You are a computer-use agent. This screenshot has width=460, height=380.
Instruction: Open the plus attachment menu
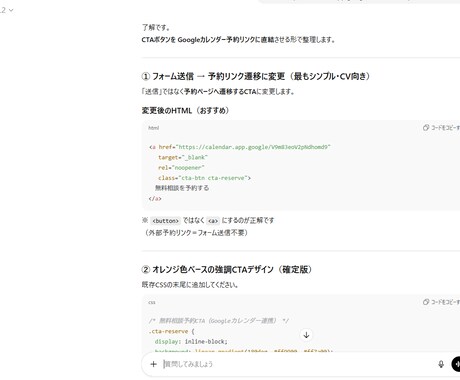click(x=153, y=364)
